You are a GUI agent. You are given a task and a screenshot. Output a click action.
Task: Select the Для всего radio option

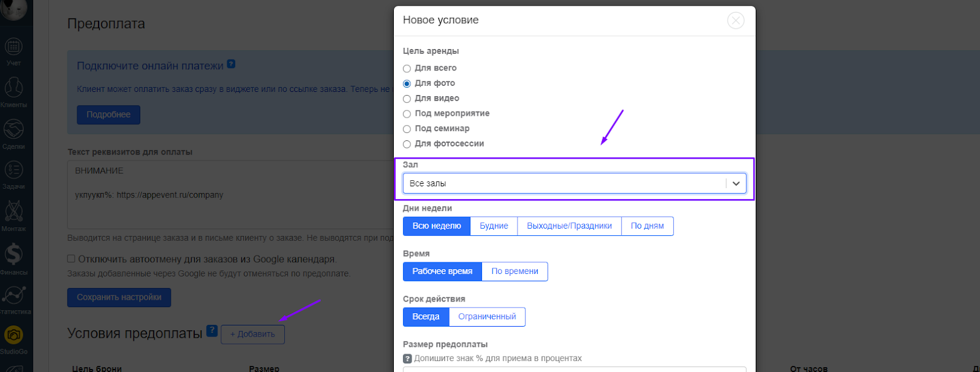(x=407, y=69)
